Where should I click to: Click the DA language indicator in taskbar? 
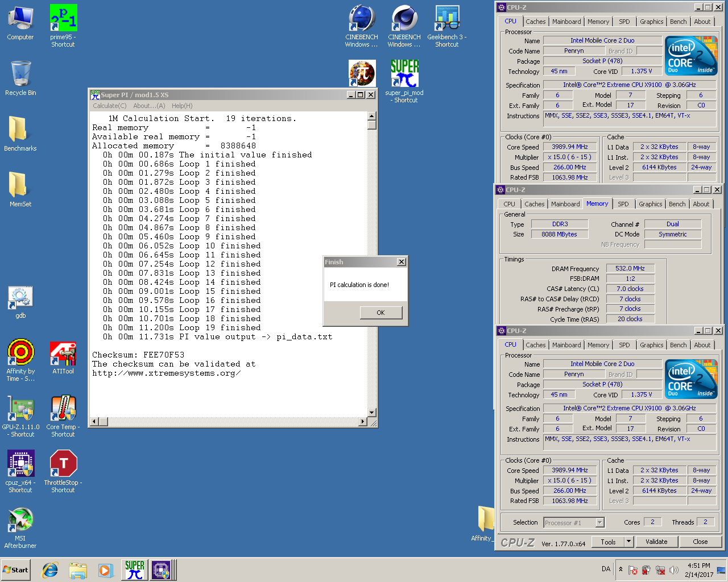tap(606, 569)
